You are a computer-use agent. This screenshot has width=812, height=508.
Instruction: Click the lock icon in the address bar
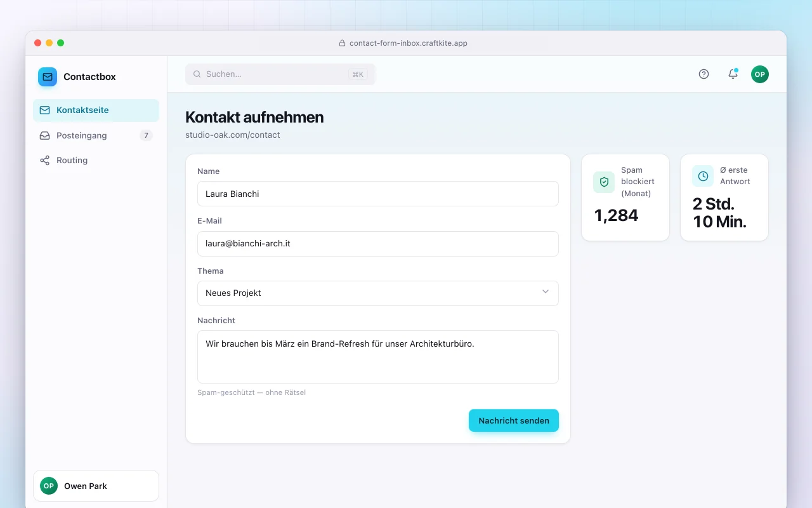(x=343, y=43)
